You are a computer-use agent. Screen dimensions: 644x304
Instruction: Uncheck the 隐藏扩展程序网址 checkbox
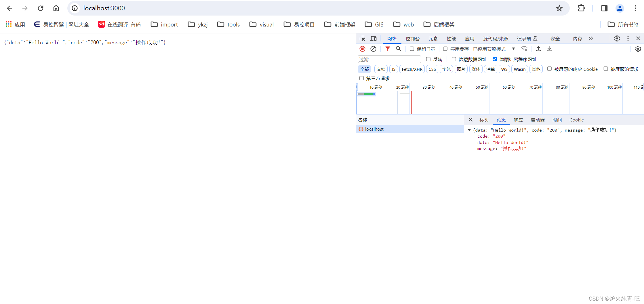tap(495, 59)
